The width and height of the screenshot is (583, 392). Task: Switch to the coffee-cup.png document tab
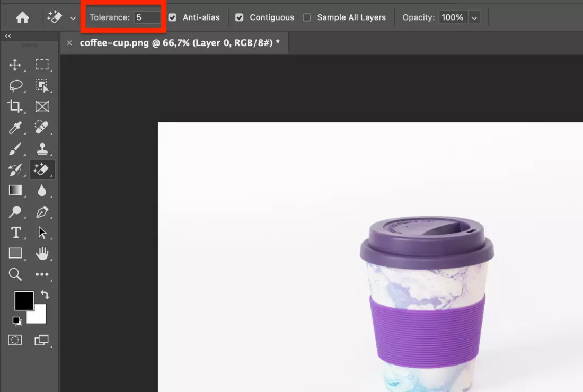click(179, 43)
